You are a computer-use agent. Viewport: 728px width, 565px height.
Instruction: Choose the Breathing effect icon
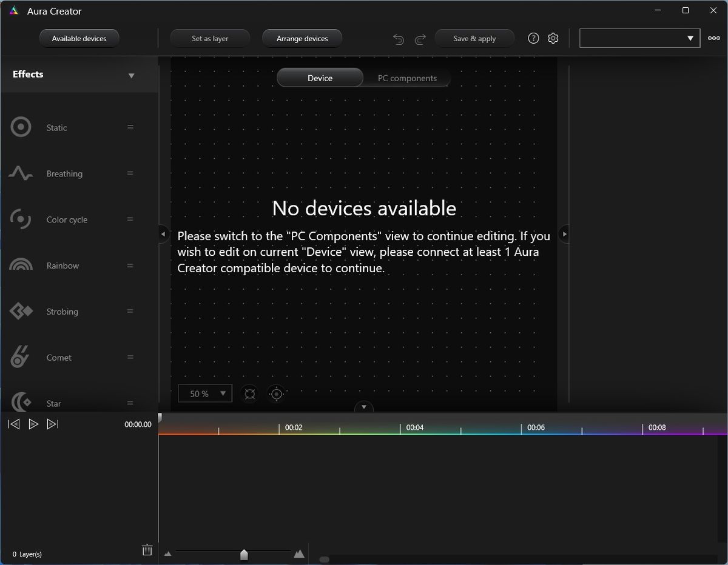tap(21, 173)
